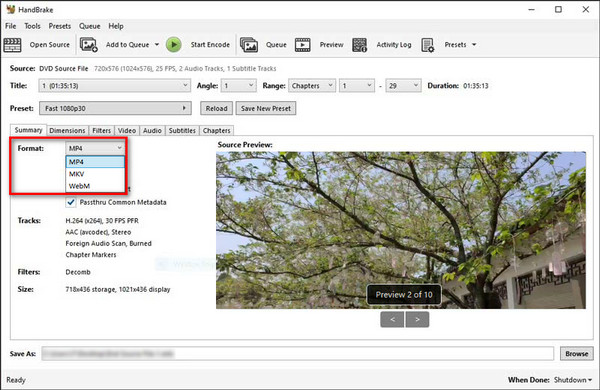This screenshot has width=600, height=390.
Task: Open the Add to Queue dropdown arrow
Action: click(157, 45)
